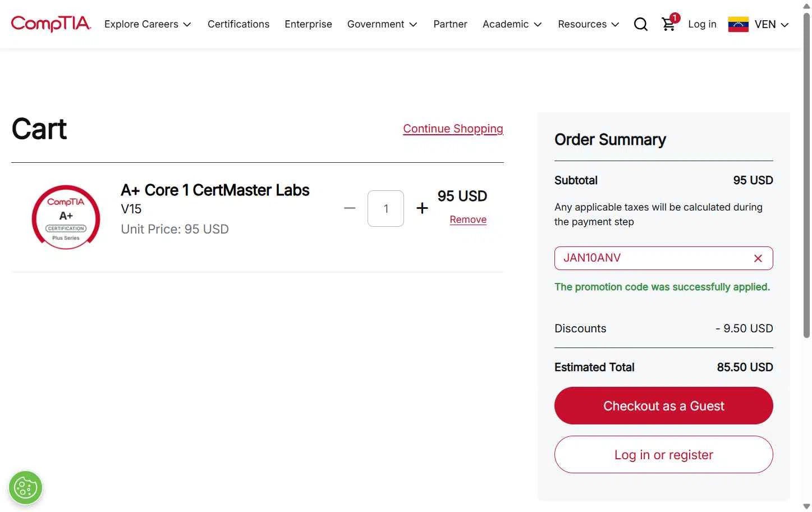Screen dimensions: 812x512
Task: Open the VEN region selector
Action: [771, 24]
